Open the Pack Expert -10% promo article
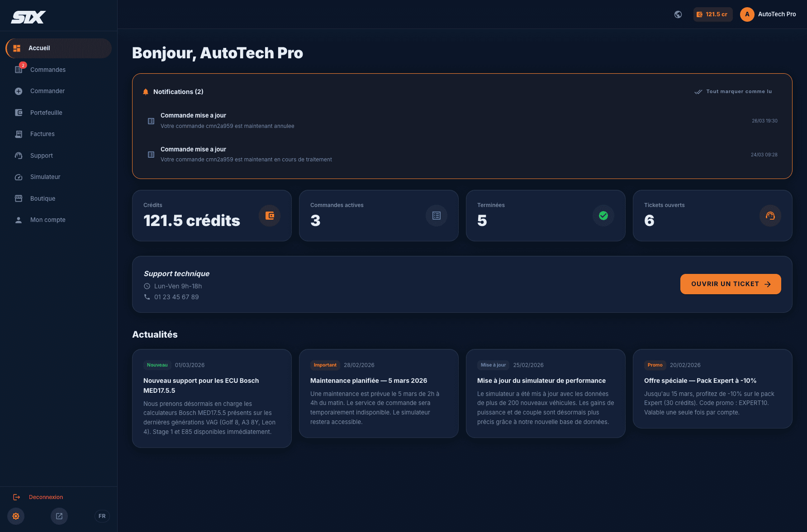Screen dimensions: 807x532 pyautogui.click(x=712, y=389)
